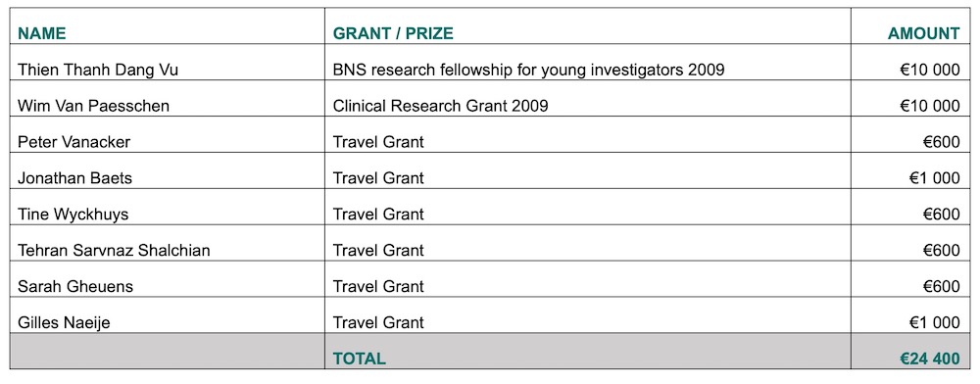This screenshot has width=980, height=384.
Task: Select the €10 000 amount for Thien Thanh
Action: (929, 70)
